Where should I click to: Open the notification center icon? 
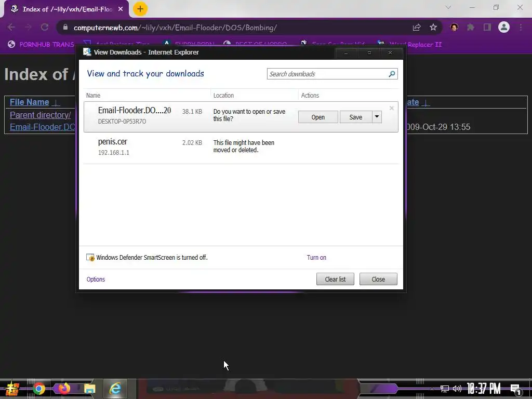(x=515, y=389)
